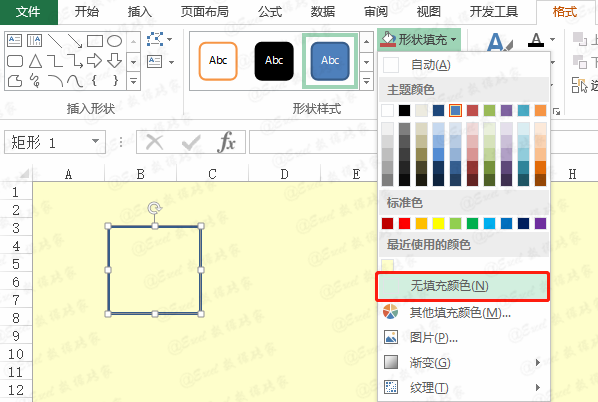Pick the standard purple color swatch
The width and height of the screenshot is (598, 402).
(x=540, y=224)
